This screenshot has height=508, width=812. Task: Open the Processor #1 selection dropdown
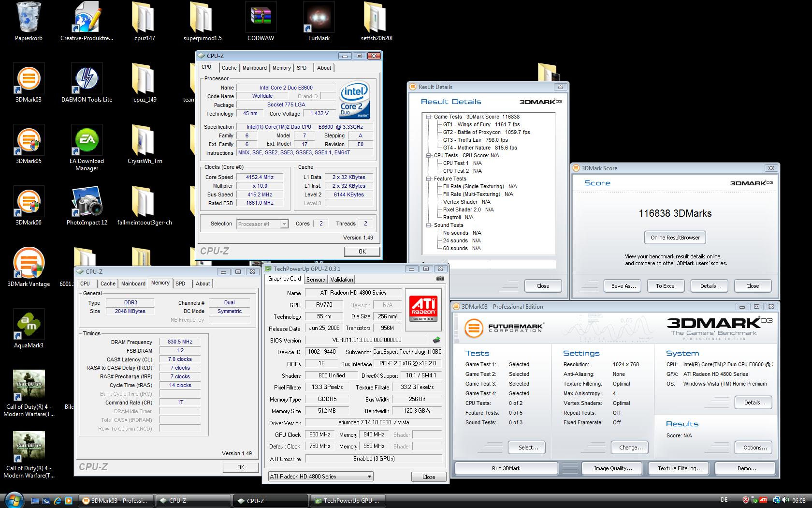[x=262, y=224]
